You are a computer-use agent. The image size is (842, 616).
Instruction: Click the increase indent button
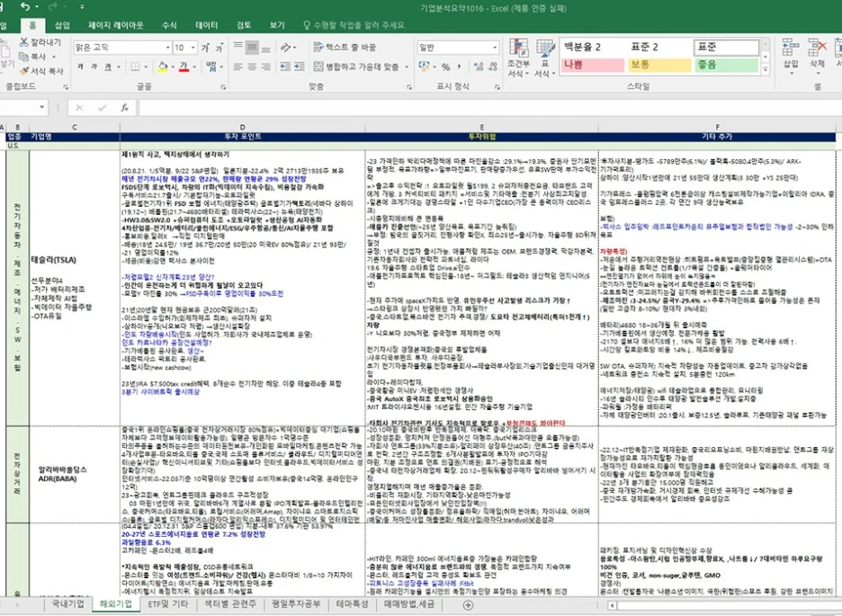pyautogui.click(x=299, y=67)
